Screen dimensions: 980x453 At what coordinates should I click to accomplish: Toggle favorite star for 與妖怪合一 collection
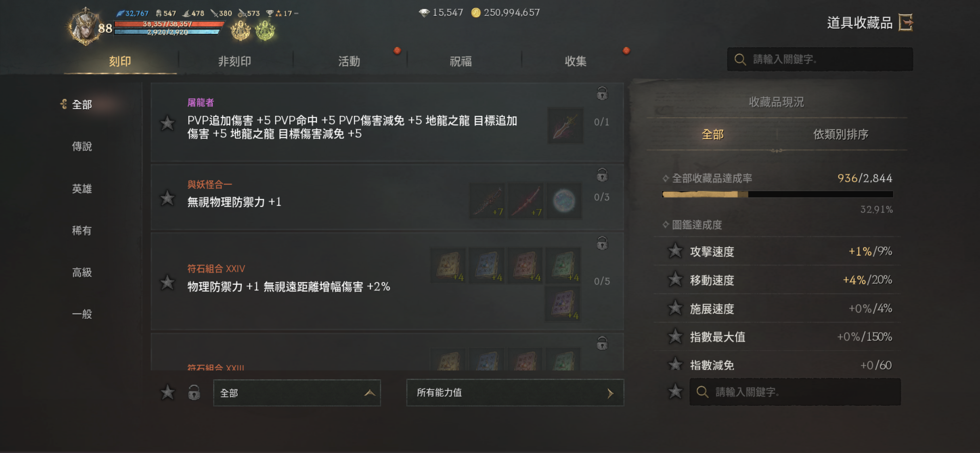pyautogui.click(x=168, y=198)
